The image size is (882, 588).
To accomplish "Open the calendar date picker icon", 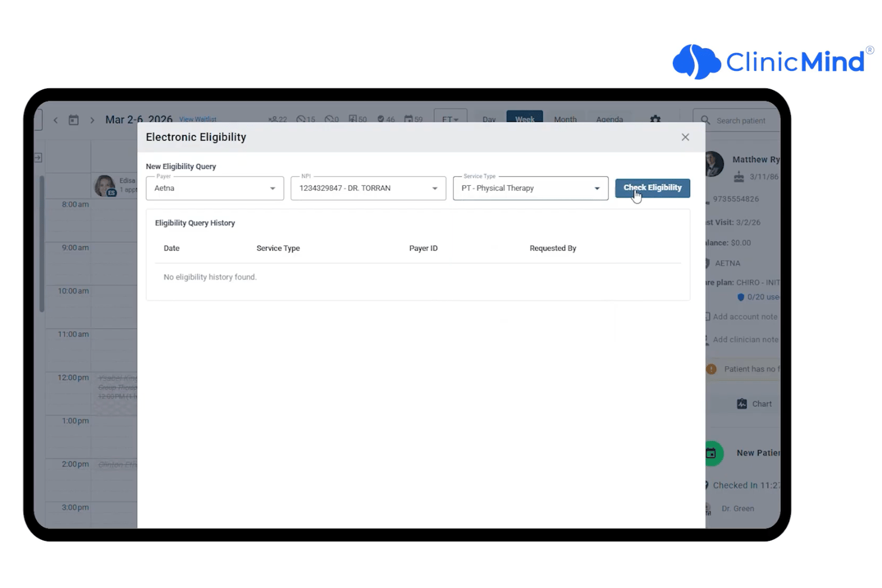I will [73, 120].
